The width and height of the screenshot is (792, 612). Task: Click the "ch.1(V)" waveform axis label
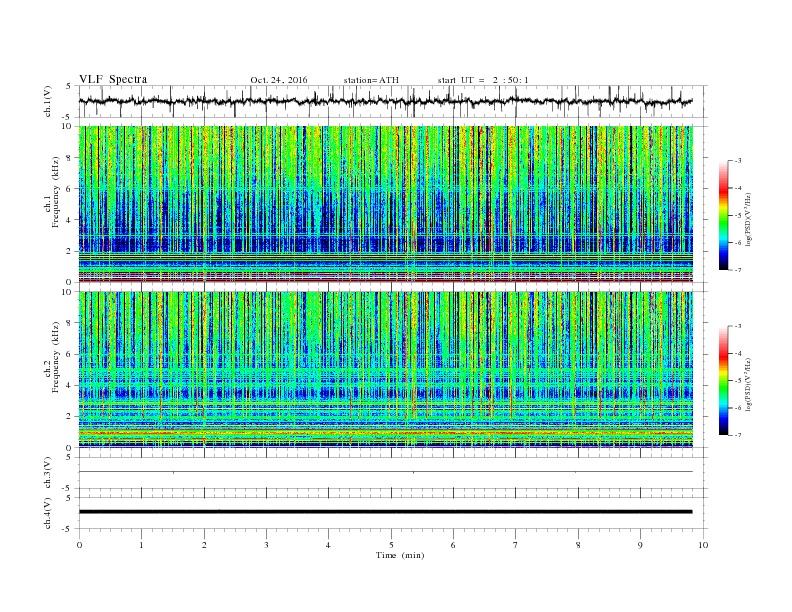coord(48,101)
